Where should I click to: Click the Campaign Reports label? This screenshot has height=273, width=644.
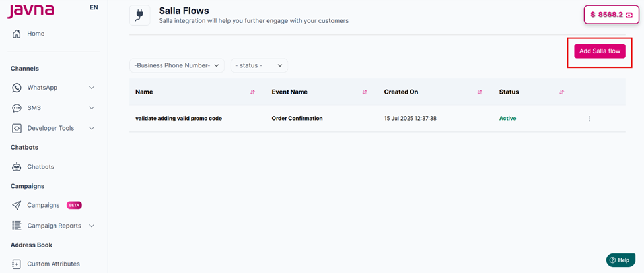pos(54,226)
